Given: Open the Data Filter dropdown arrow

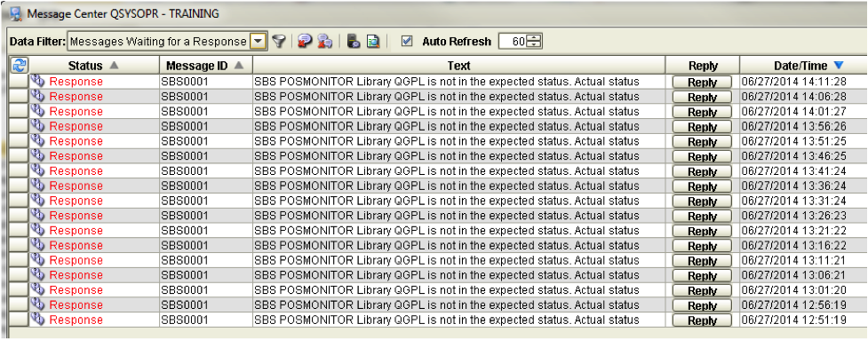Looking at the screenshot, I should coord(258,42).
